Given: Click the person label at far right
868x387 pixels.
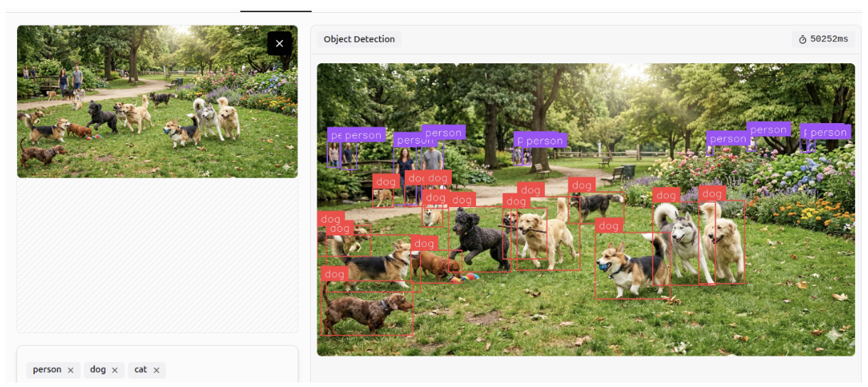Looking at the screenshot, I should (x=828, y=132).
